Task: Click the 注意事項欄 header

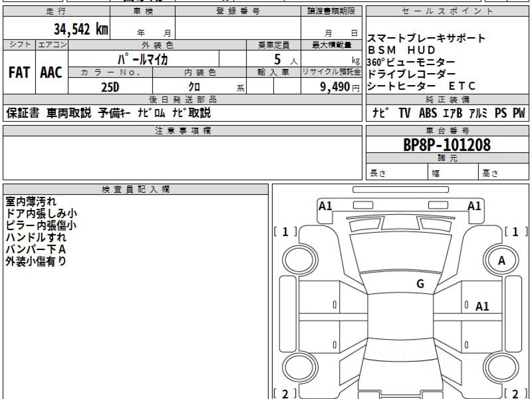Action: 182,131
